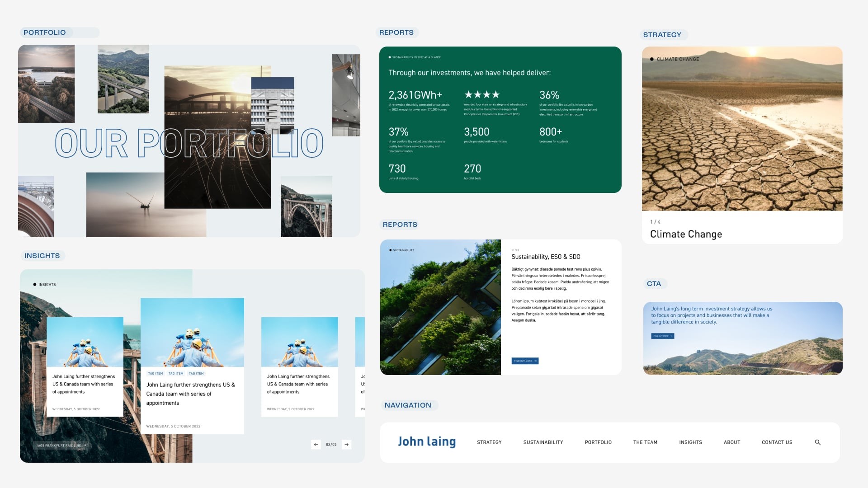Open Sustainability in the navigation bar

(543, 442)
